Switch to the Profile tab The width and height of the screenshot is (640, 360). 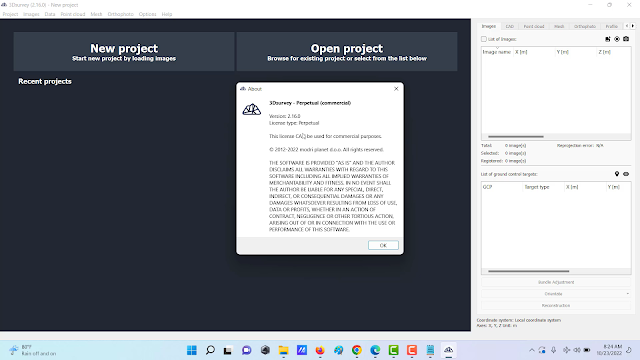point(611,26)
